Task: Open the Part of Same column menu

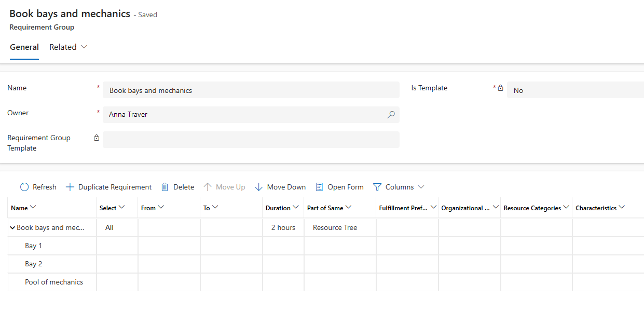Action: [x=349, y=208]
